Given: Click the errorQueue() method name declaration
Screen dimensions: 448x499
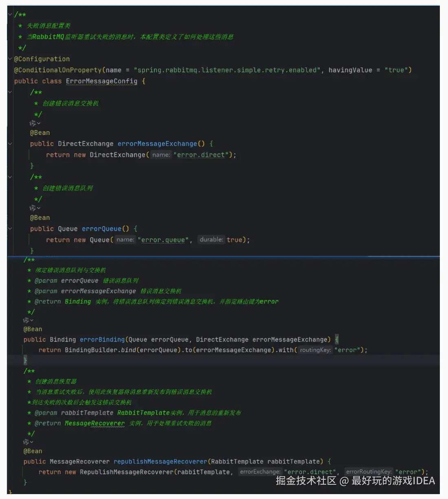Looking at the screenshot, I should [x=101, y=229].
